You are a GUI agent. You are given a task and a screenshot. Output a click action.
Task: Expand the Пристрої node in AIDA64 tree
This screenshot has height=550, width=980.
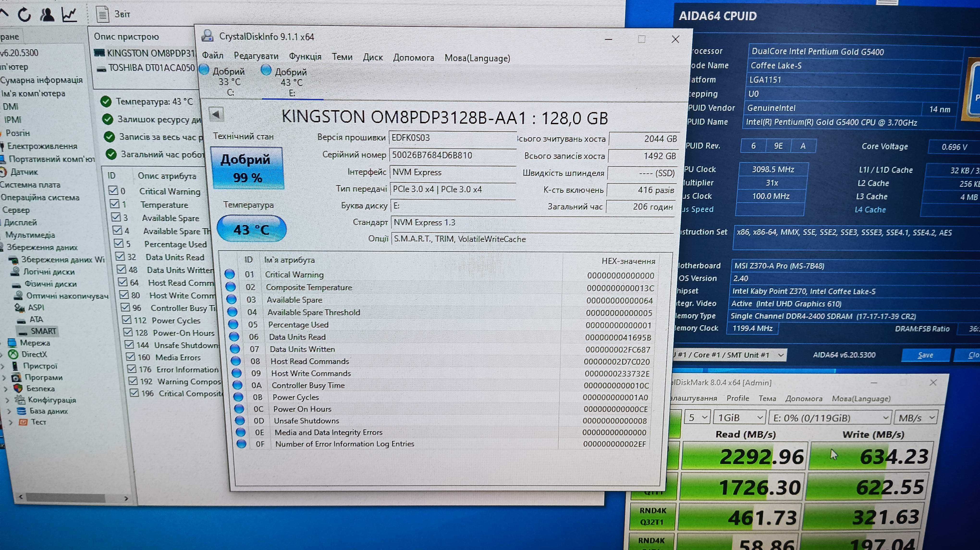click(3, 366)
